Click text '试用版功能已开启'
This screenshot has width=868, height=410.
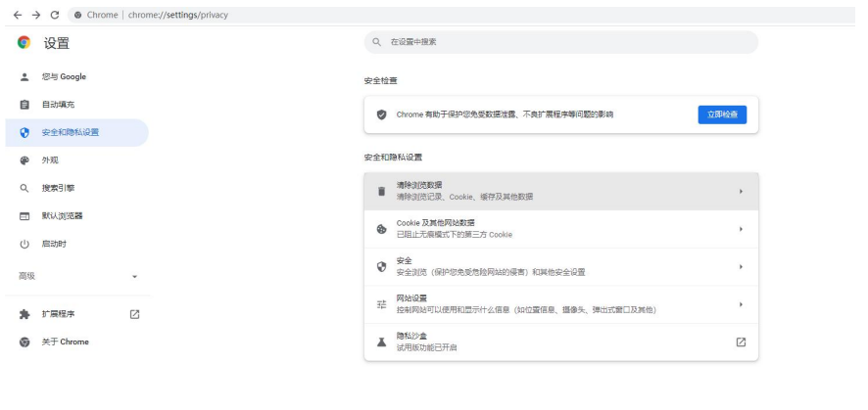[426, 347]
